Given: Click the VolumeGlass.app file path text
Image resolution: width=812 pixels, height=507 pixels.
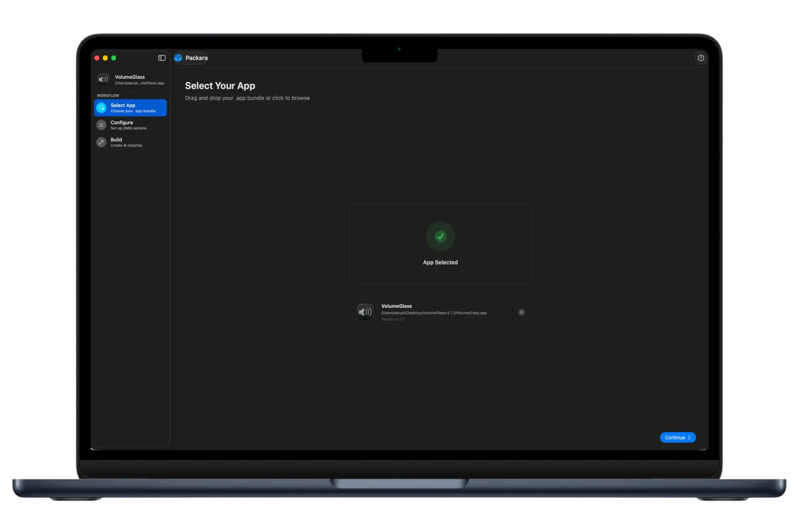Looking at the screenshot, I should tap(434, 313).
